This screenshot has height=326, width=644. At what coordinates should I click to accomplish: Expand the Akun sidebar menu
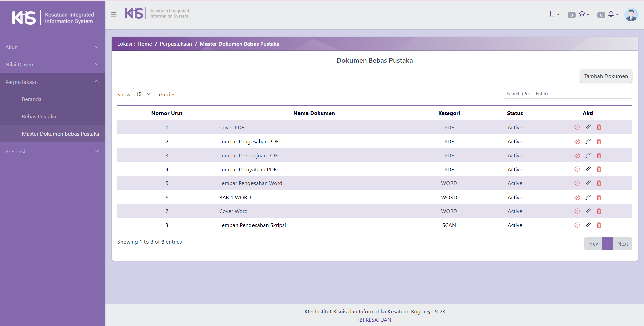point(52,47)
